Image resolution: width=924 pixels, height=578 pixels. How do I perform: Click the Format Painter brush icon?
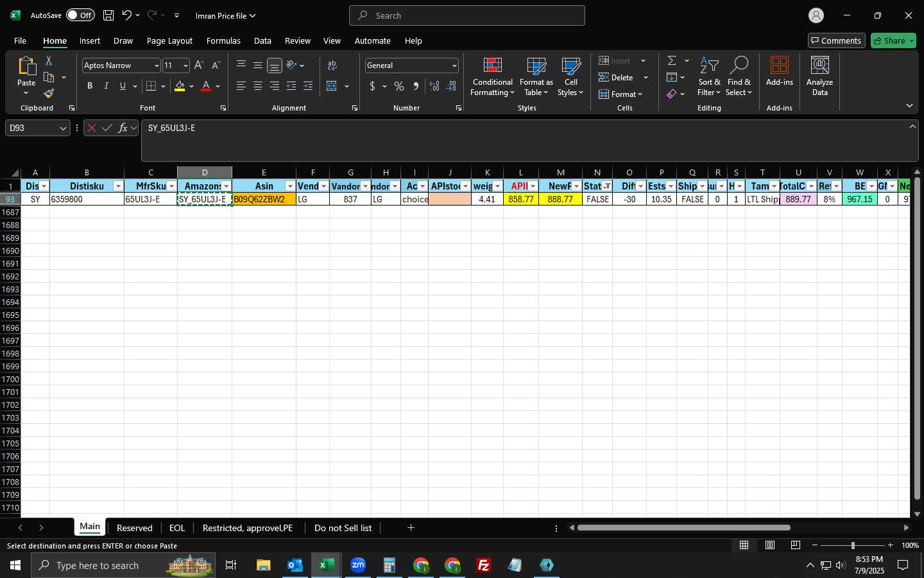pyautogui.click(x=49, y=94)
